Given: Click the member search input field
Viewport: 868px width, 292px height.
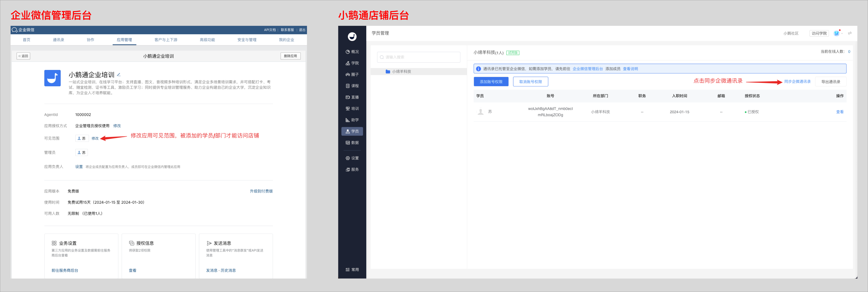Looking at the screenshot, I should (x=418, y=57).
